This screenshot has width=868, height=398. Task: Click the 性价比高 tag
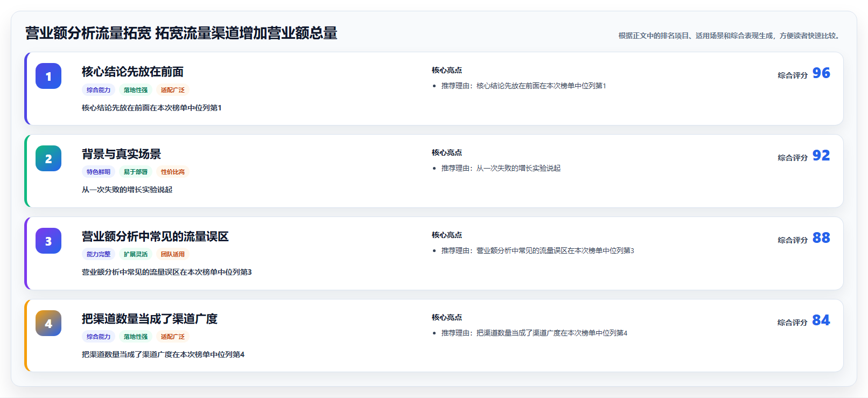coord(173,172)
